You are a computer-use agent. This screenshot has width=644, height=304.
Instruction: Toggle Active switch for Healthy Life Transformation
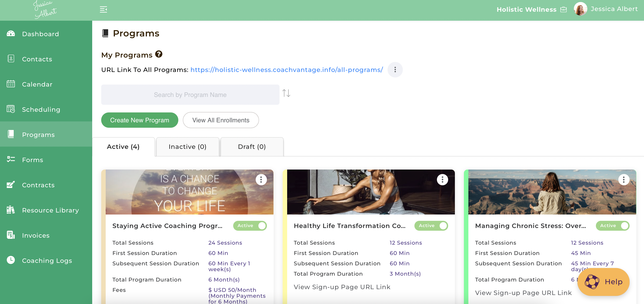coord(431,226)
